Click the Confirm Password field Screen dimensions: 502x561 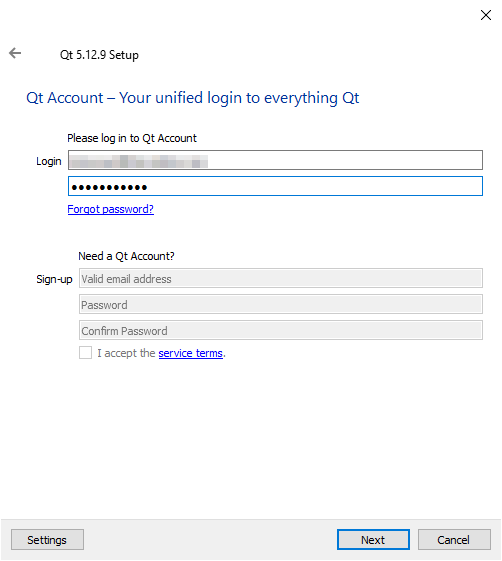[x=281, y=330]
